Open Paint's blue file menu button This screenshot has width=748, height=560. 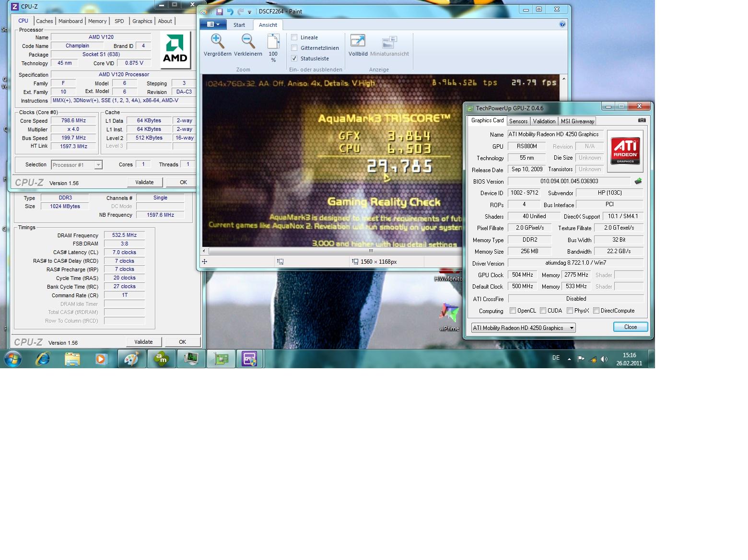pos(213,24)
